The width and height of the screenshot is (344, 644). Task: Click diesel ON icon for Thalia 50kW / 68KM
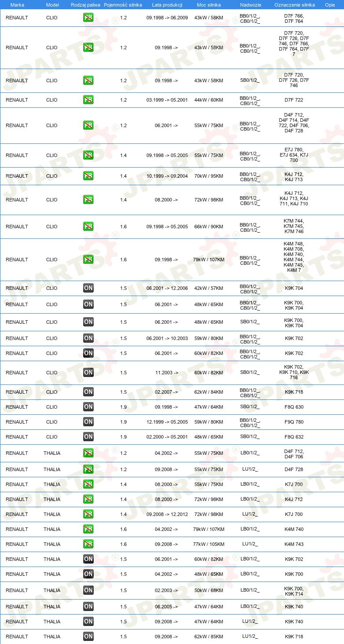point(88,590)
